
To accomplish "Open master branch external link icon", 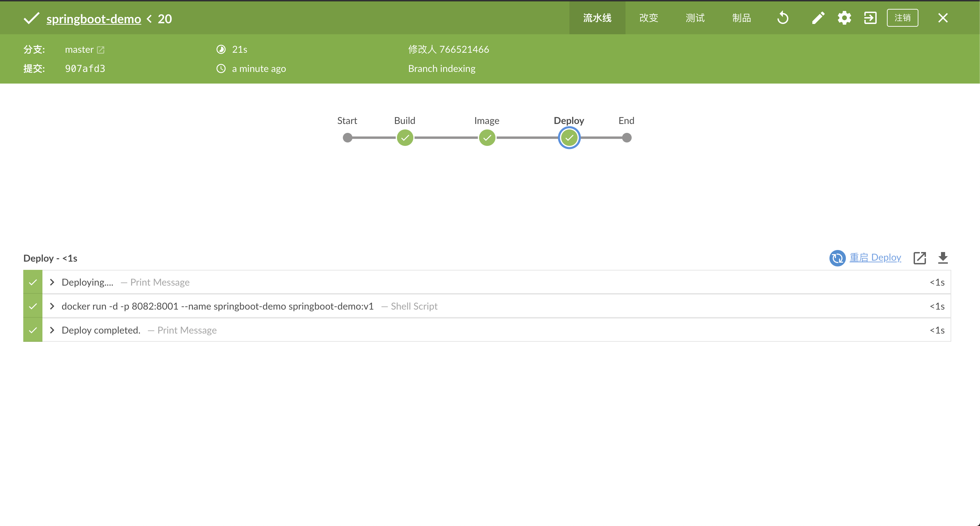I will (101, 50).
